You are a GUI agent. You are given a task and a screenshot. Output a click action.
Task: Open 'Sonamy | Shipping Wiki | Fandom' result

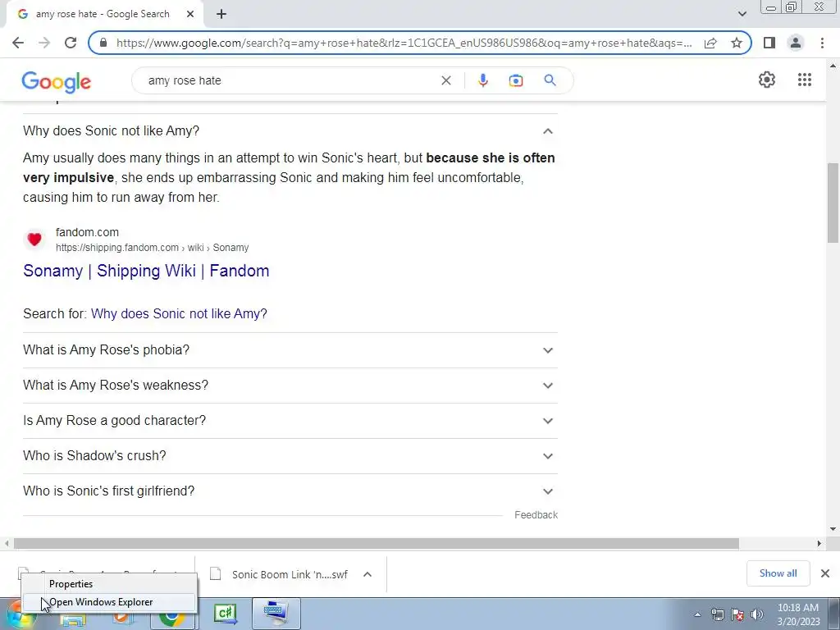146,271
